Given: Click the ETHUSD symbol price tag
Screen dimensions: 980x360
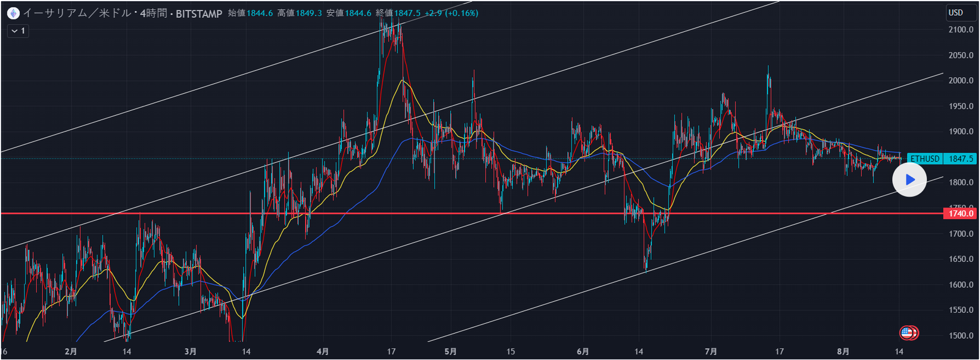Looking at the screenshot, I should point(924,159).
